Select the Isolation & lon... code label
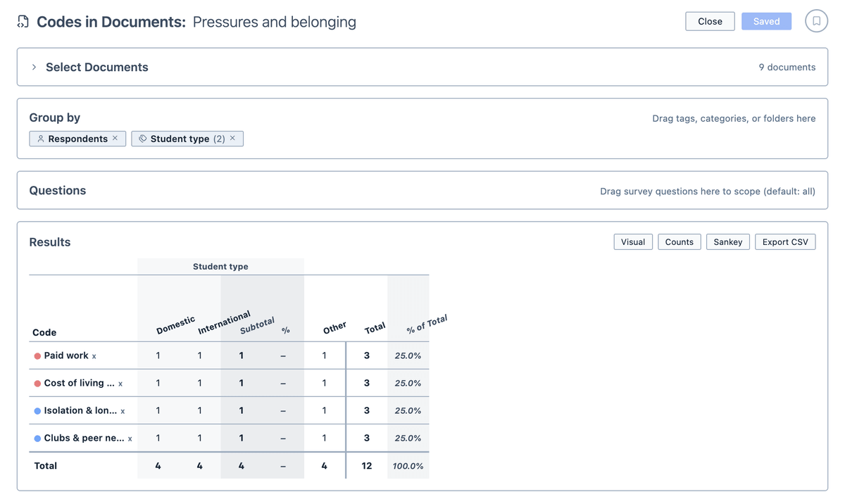The image size is (845, 504). click(80, 410)
